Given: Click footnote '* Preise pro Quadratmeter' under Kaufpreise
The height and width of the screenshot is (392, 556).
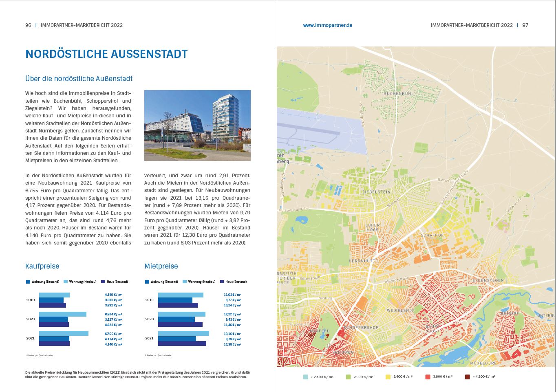Looking at the screenshot, I should pyautogui.click(x=40, y=355).
